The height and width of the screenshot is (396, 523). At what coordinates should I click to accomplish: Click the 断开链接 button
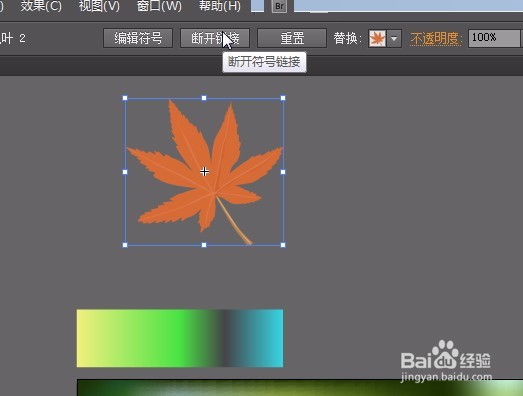pos(215,38)
